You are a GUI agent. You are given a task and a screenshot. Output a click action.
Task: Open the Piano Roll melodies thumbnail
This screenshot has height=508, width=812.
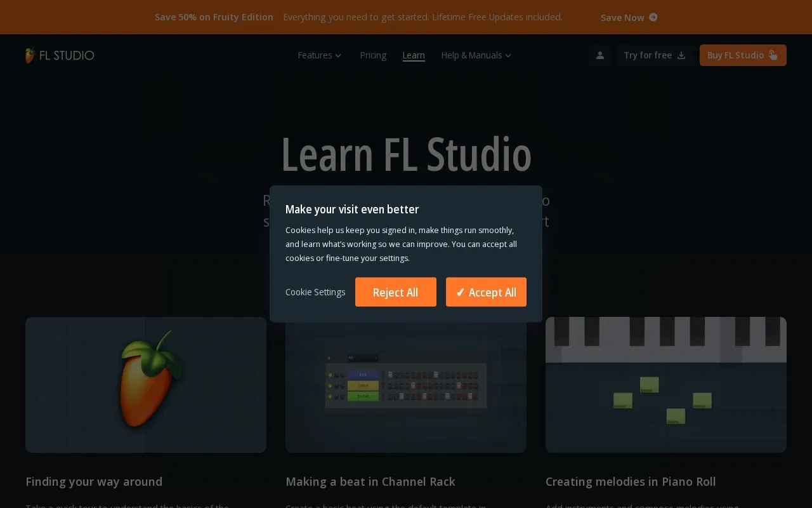tap(666, 385)
